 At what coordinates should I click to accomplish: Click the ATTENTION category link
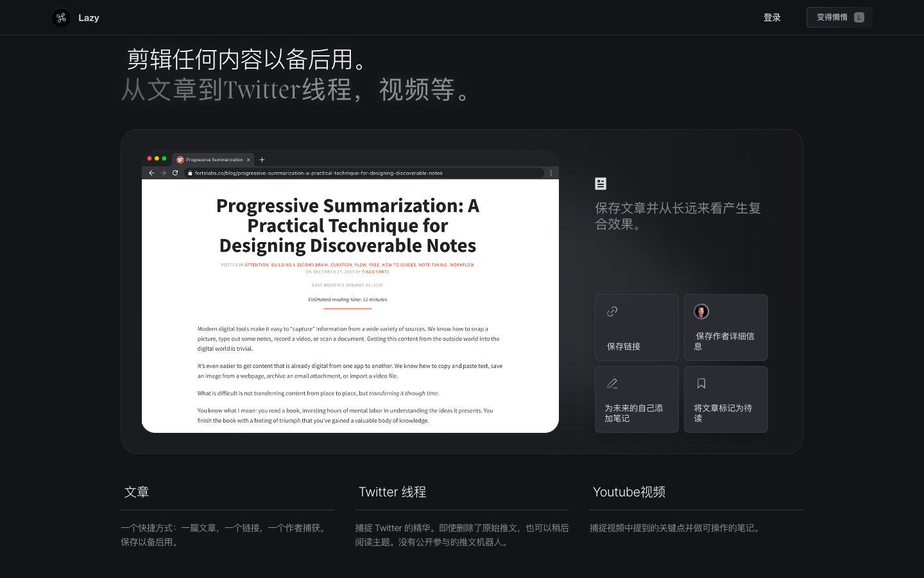[257, 265]
